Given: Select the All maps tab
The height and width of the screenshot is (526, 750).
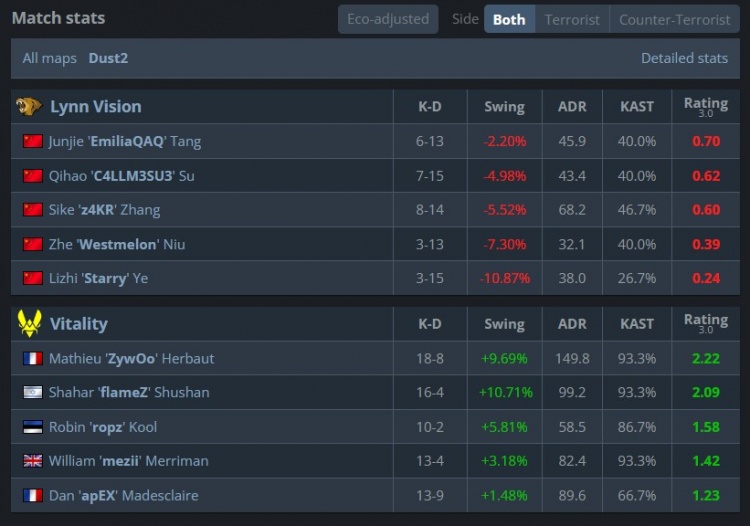Looking at the screenshot, I should [x=49, y=58].
